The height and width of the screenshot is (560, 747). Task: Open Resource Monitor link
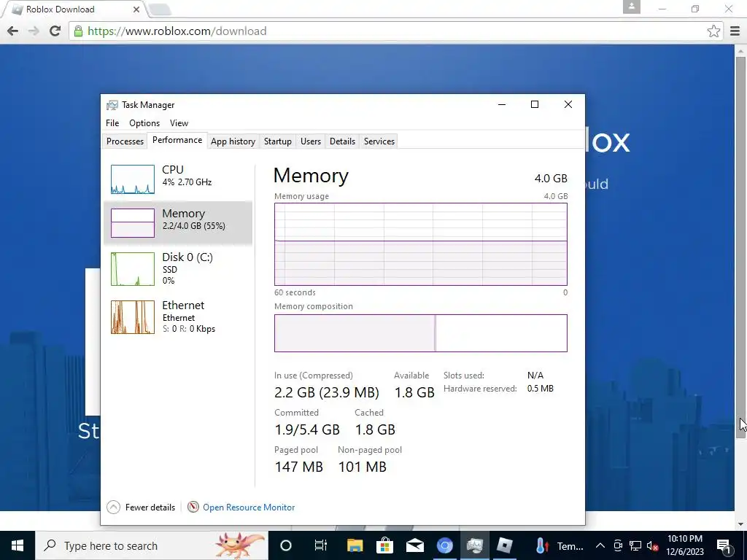[x=249, y=507]
